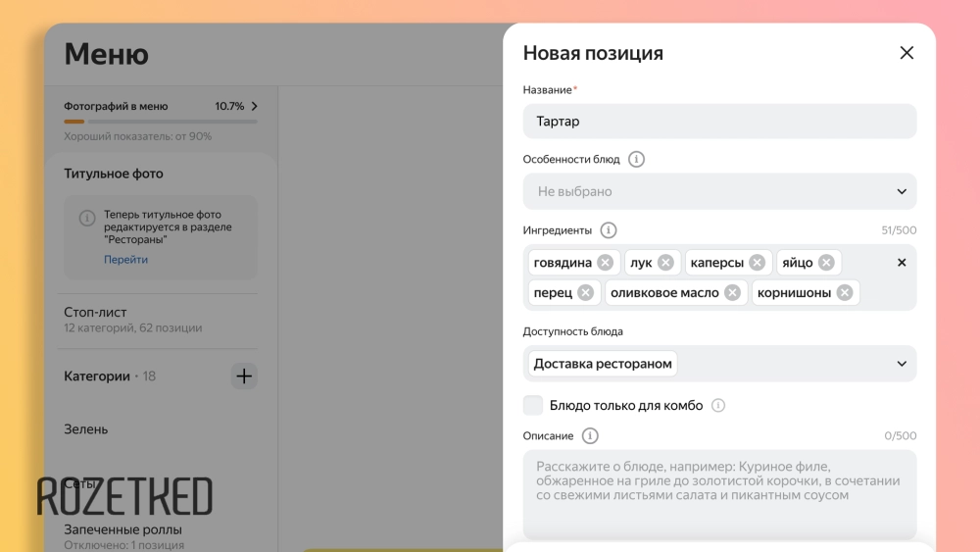The height and width of the screenshot is (552, 980).
Task: Delete the перец ingredient chip
Action: point(585,293)
